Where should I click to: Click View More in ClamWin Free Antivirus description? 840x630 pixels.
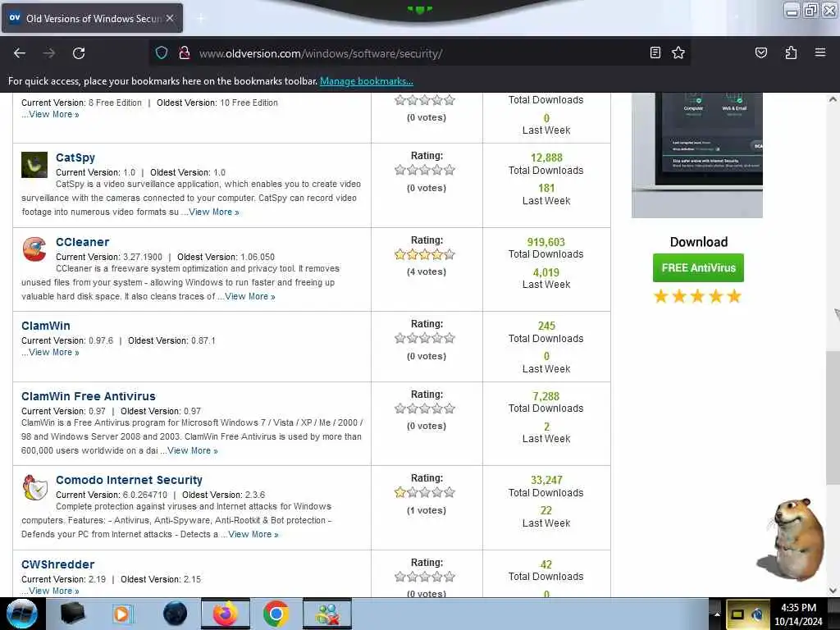192,451
